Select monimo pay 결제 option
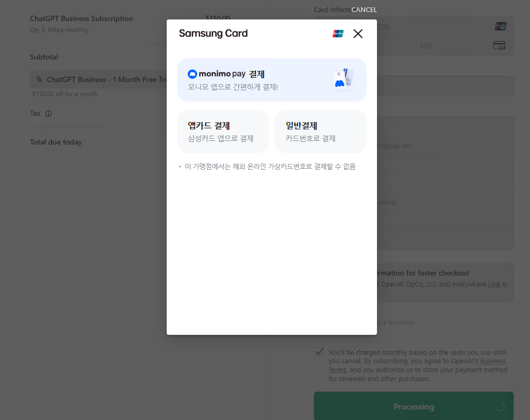Screen dimensions: 530x420 click(x=272, y=80)
